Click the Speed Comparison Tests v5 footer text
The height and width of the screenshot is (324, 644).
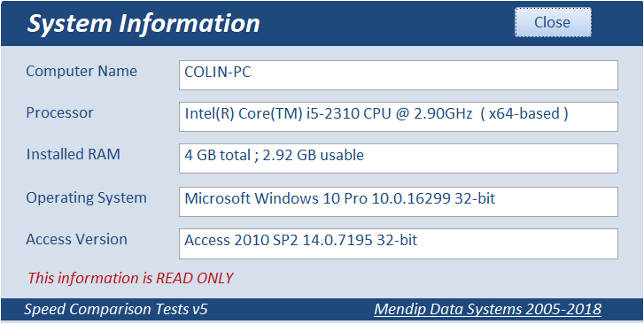pyautogui.click(x=116, y=309)
